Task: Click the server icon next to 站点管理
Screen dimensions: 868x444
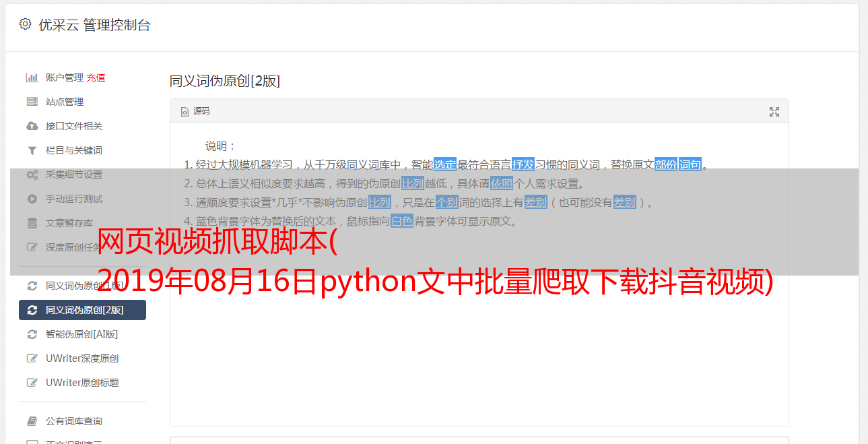Action: coord(32,102)
